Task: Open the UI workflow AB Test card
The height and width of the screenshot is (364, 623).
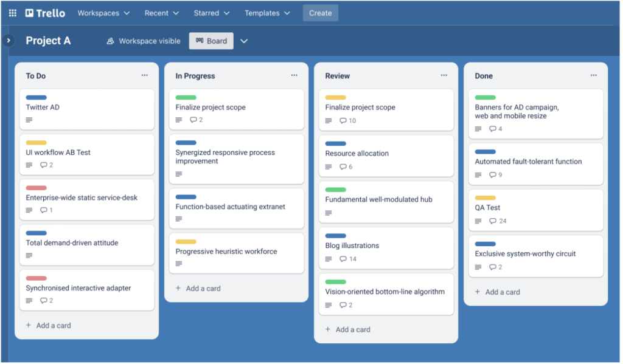Action: pos(87,155)
